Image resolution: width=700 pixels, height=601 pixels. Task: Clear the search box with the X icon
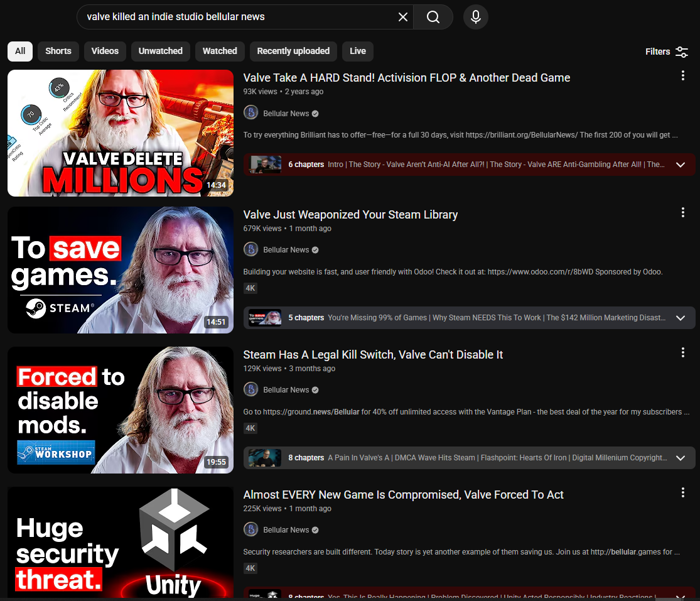pyautogui.click(x=402, y=17)
